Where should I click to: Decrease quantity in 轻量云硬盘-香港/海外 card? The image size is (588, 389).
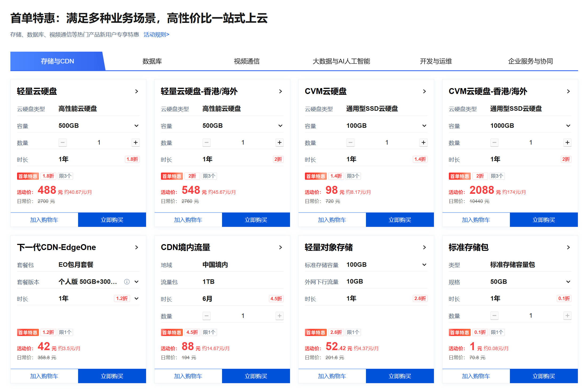(207, 142)
